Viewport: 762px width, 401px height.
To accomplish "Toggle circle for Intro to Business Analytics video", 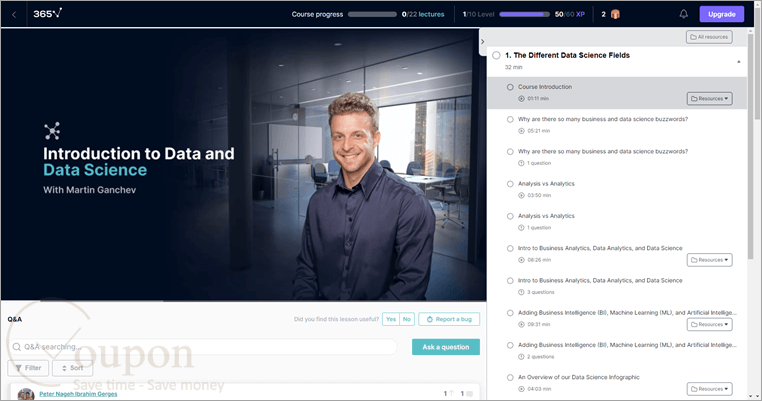I will pyautogui.click(x=510, y=248).
